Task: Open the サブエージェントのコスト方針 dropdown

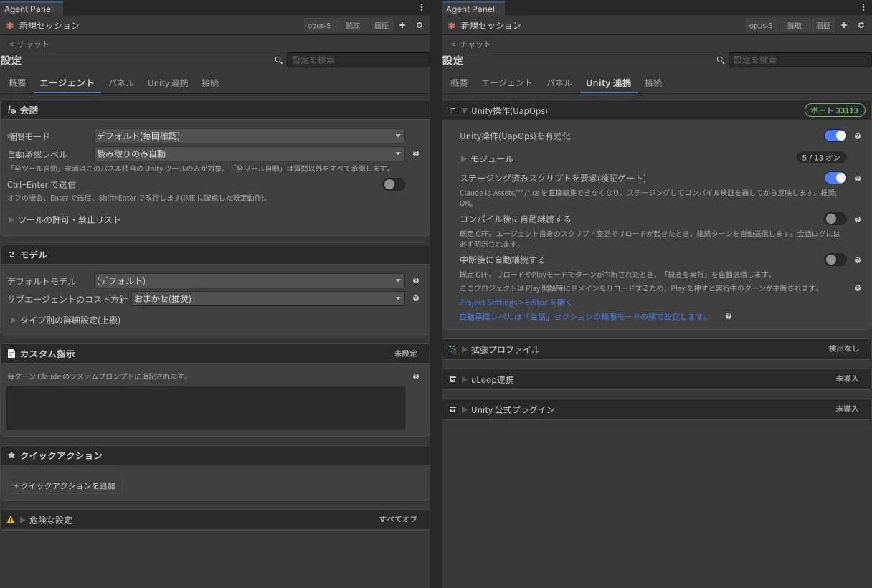Action: [268, 298]
